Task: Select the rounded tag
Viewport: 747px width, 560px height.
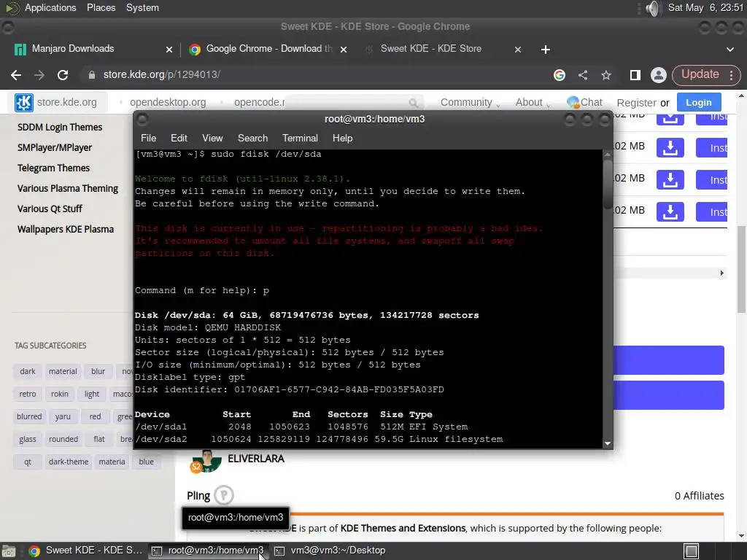Action: [63, 439]
